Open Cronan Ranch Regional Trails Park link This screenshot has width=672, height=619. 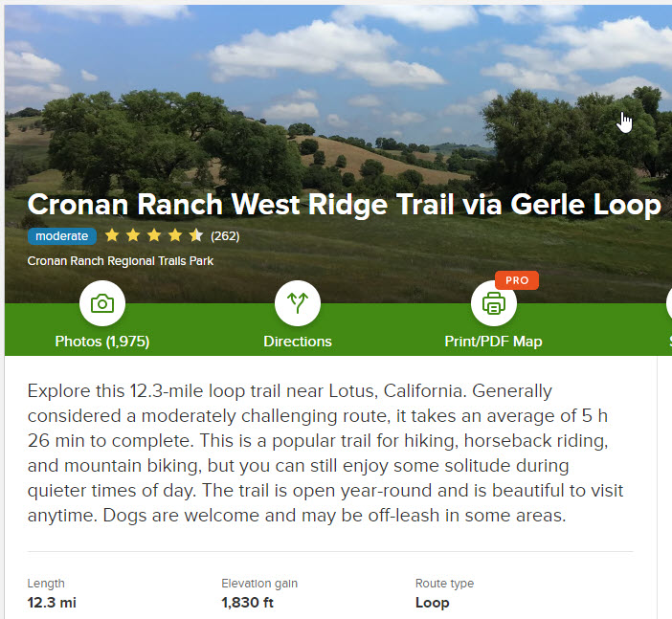click(120, 260)
